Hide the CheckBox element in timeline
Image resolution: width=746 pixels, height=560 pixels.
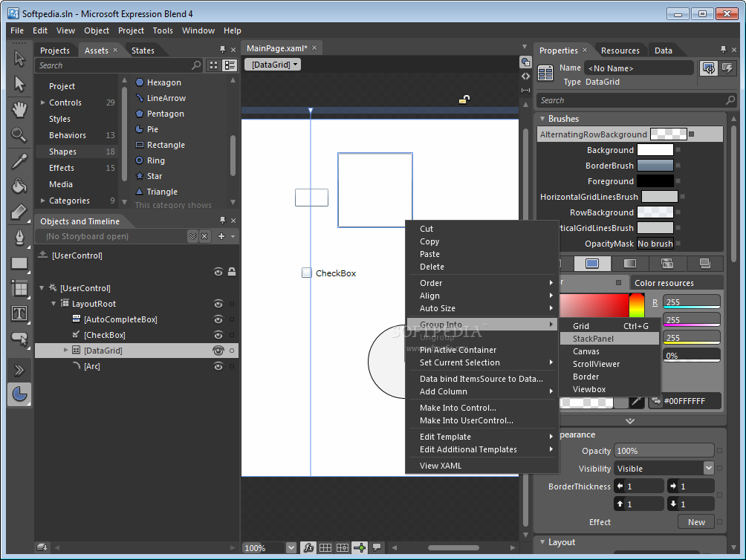click(x=218, y=335)
